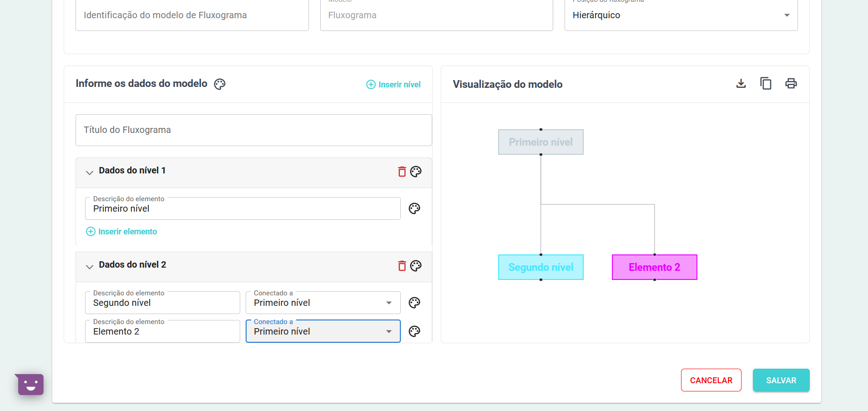
Task: Delete Dados do nível 2
Action: [x=402, y=266]
